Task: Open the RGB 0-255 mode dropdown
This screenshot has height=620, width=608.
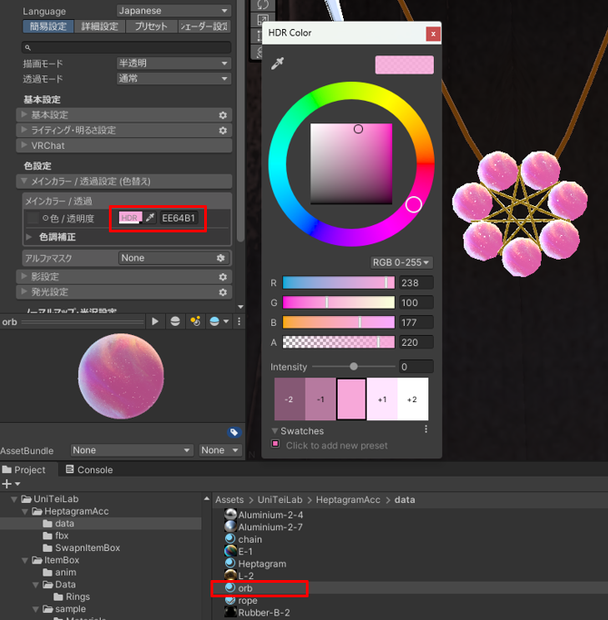Action: point(401,263)
